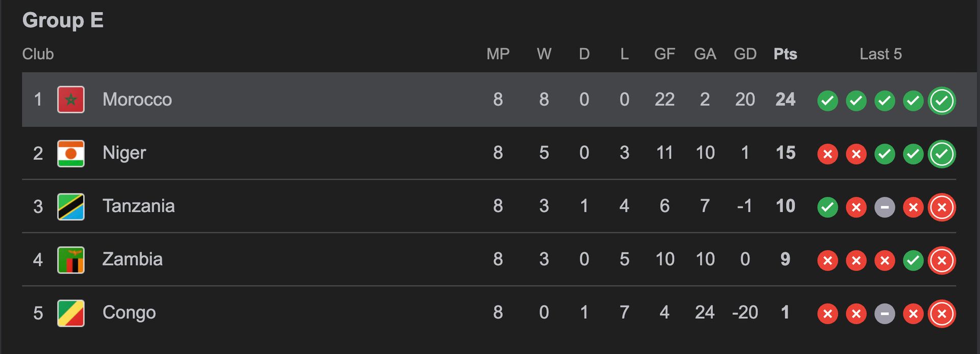Viewport: 980px width, 354px height.
Task: Open Morocco's most recent win result icon
Action: click(x=942, y=101)
